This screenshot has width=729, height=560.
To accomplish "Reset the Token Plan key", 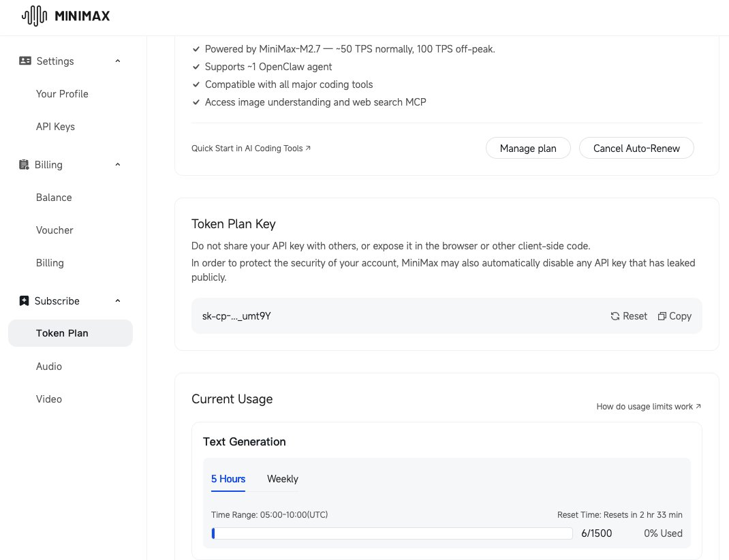I will 629,316.
